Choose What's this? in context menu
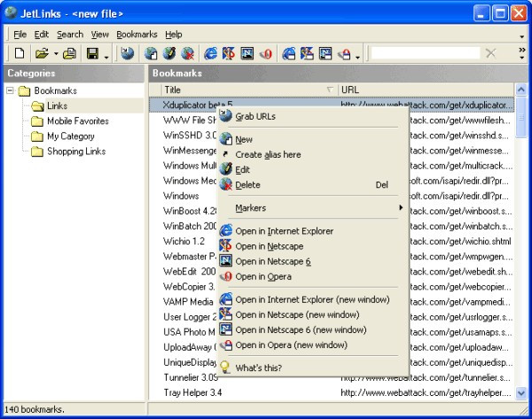532x419 pixels. click(313, 368)
